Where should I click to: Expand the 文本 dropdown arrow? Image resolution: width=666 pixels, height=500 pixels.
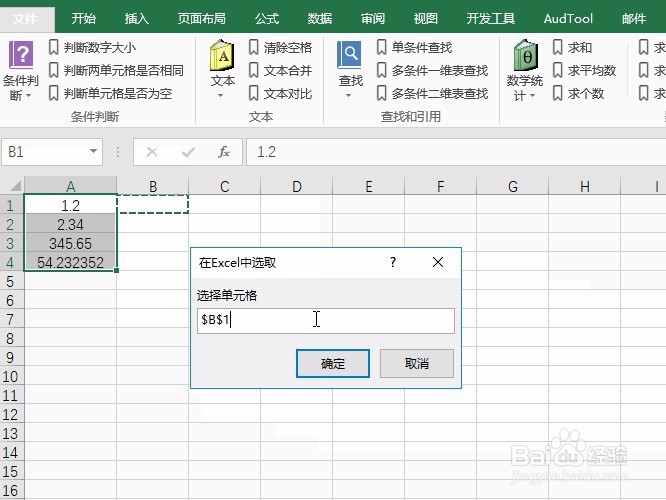pyautogui.click(x=220, y=96)
